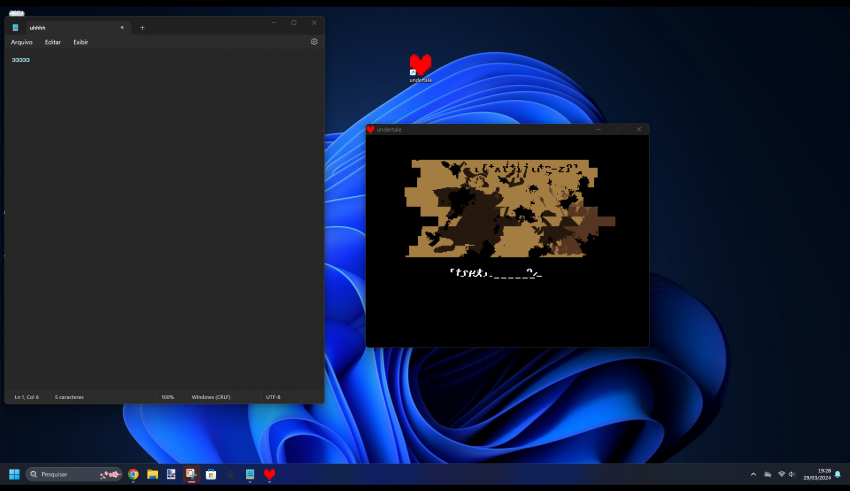Open the volume speaker tray icon

pyautogui.click(x=792, y=474)
